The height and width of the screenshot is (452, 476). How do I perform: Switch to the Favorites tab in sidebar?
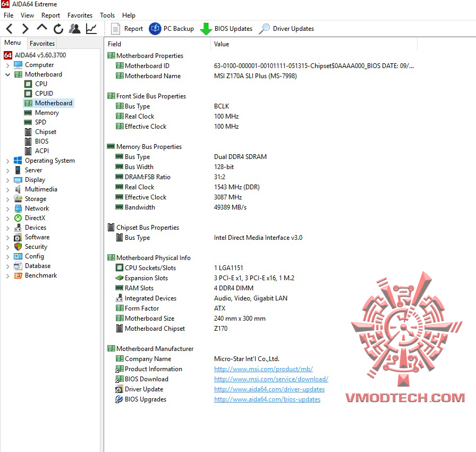click(x=42, y=44)
